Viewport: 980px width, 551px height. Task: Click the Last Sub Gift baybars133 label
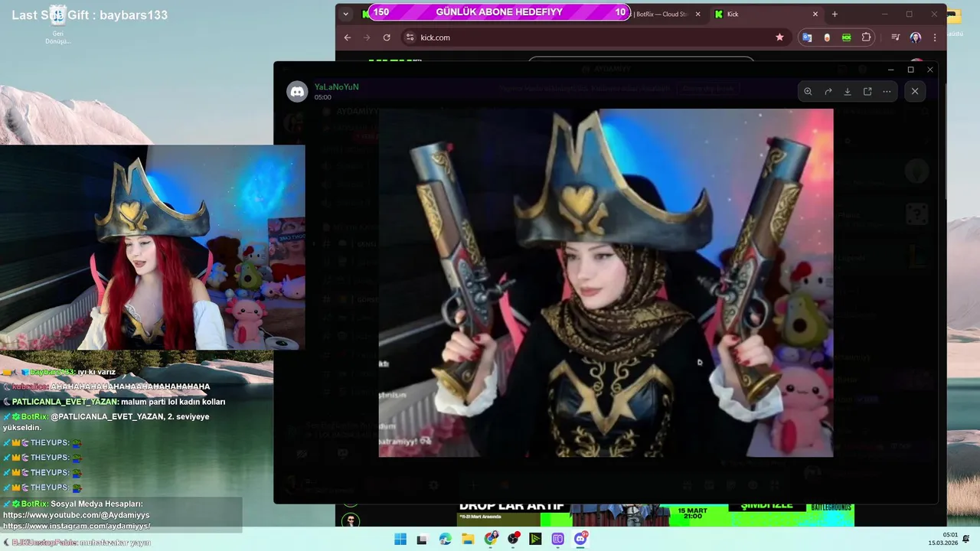pyautogui.click(x=90, y=15)
